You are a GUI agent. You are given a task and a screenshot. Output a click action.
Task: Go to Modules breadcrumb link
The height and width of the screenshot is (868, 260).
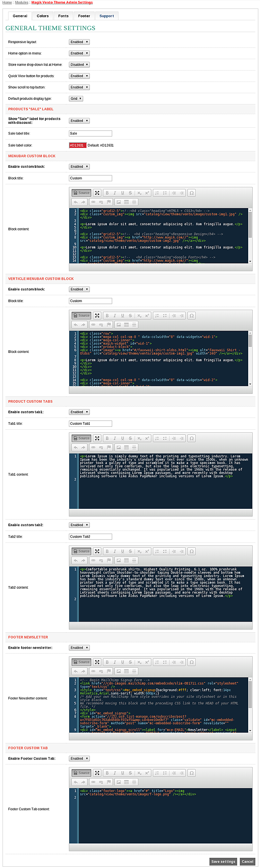(22, 3)
